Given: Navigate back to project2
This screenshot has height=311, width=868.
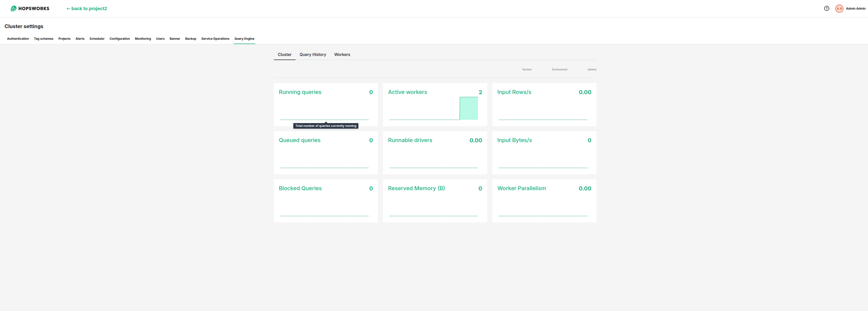Looking at the screenshot, I should coord(86,8).
